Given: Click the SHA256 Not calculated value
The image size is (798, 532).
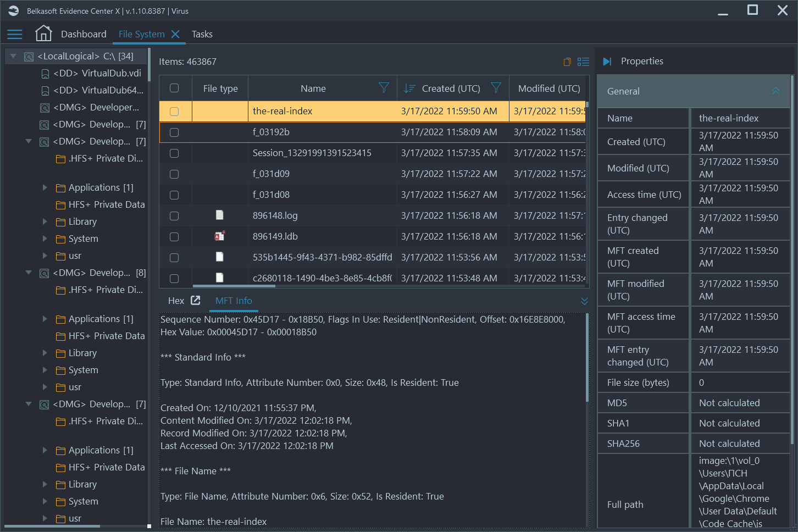Looking at the screenshot, I should (x=729, y=444).
